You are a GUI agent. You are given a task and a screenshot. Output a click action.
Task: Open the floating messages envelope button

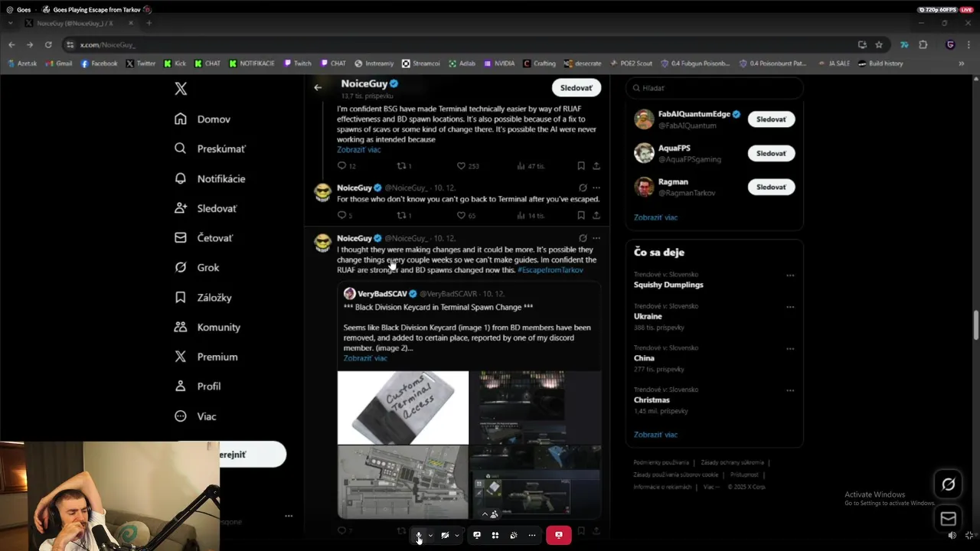[x=948, y=519]
